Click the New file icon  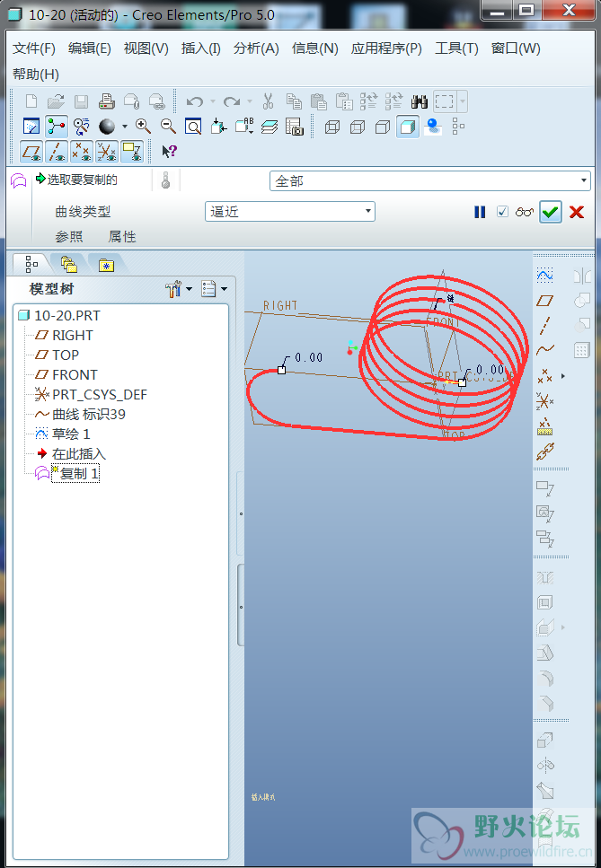tap(31, 101)
